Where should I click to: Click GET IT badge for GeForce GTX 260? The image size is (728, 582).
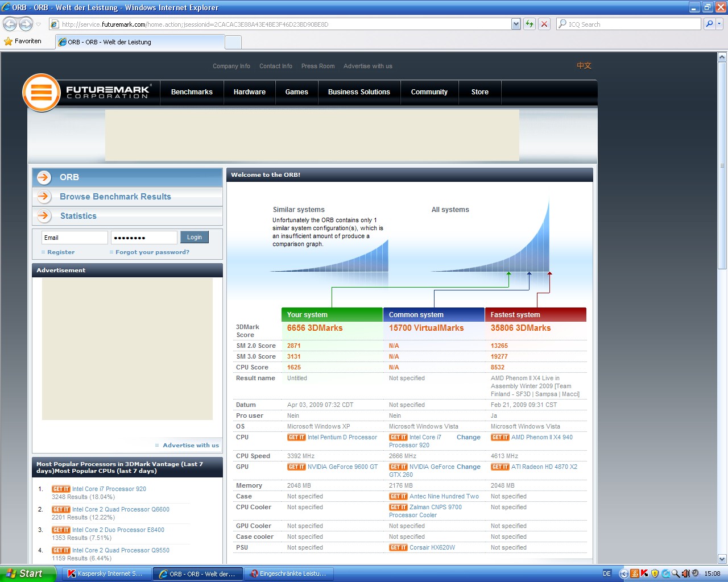[398, 467]
